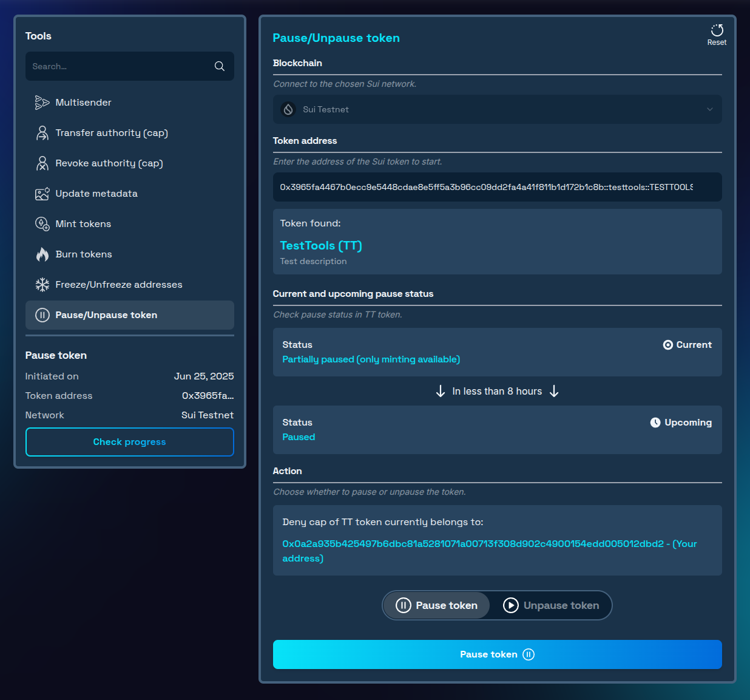Click the 'Pause token' sidebar heading
The width and height of the screenshot is (750, 700).
click(56, 356)
